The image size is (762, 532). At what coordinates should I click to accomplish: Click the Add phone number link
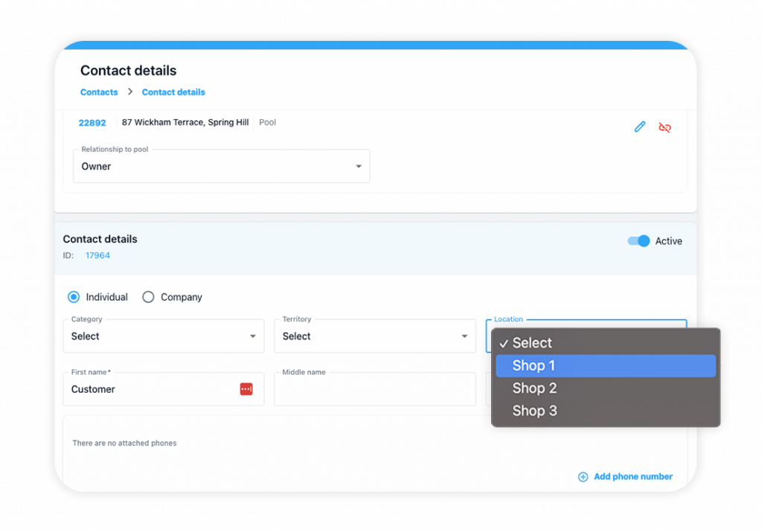[632, 477]
